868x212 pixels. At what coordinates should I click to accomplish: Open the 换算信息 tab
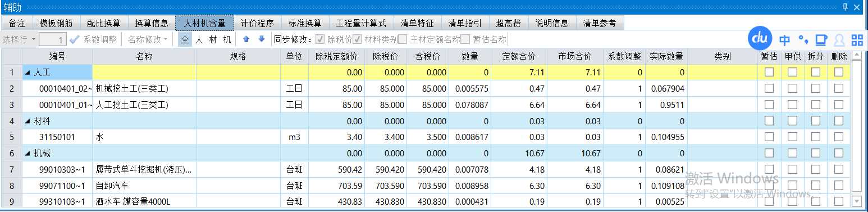pyautogui.click(x=152, y=23)
